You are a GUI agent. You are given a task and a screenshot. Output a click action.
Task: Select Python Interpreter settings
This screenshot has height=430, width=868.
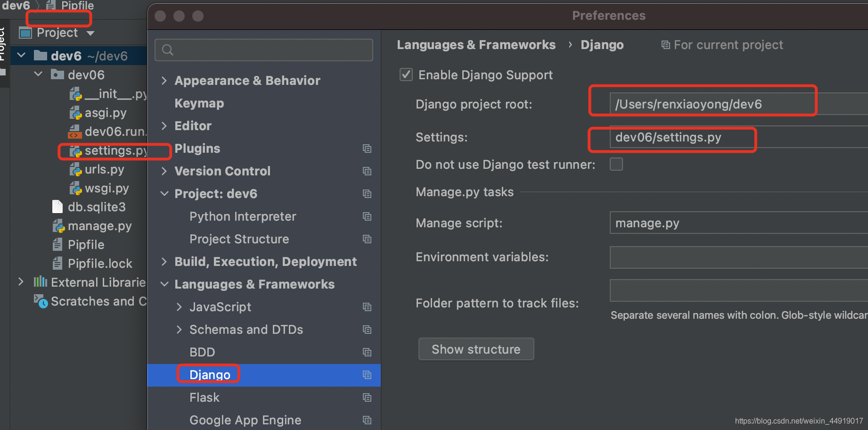[243, 216]
